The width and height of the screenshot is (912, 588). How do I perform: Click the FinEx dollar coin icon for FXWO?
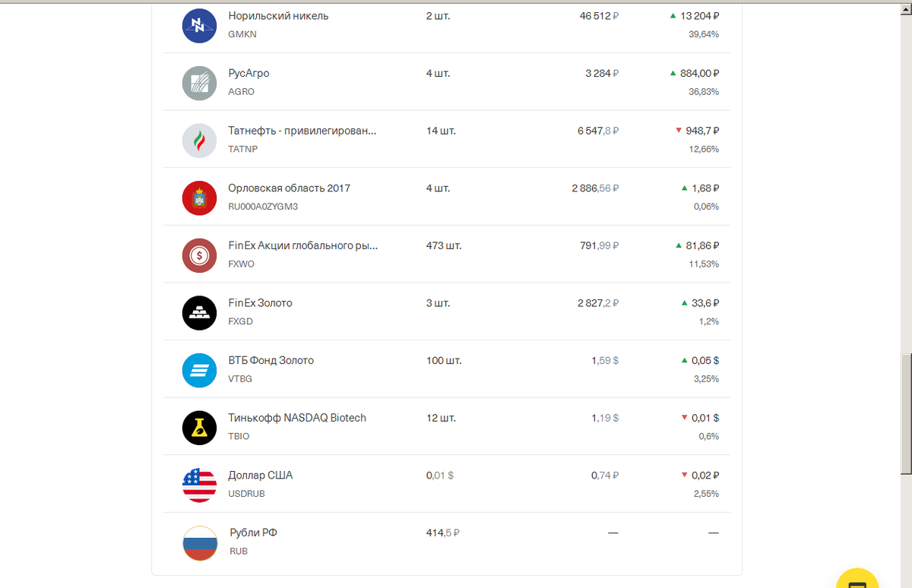tap(199, 254)
